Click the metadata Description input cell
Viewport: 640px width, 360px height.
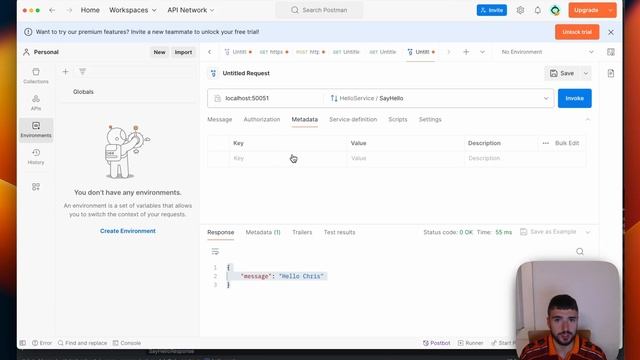(x=525, y=158)
